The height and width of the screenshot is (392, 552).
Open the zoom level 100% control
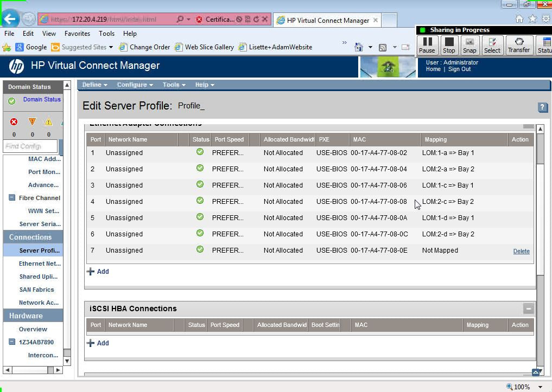524,387
